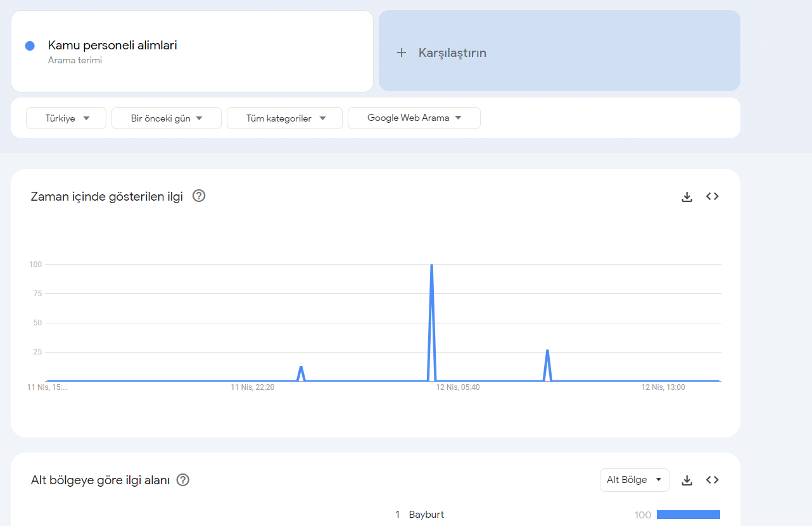Click the Bayburt score value 100
Screen dimensions: 812x526
[643, 515]
